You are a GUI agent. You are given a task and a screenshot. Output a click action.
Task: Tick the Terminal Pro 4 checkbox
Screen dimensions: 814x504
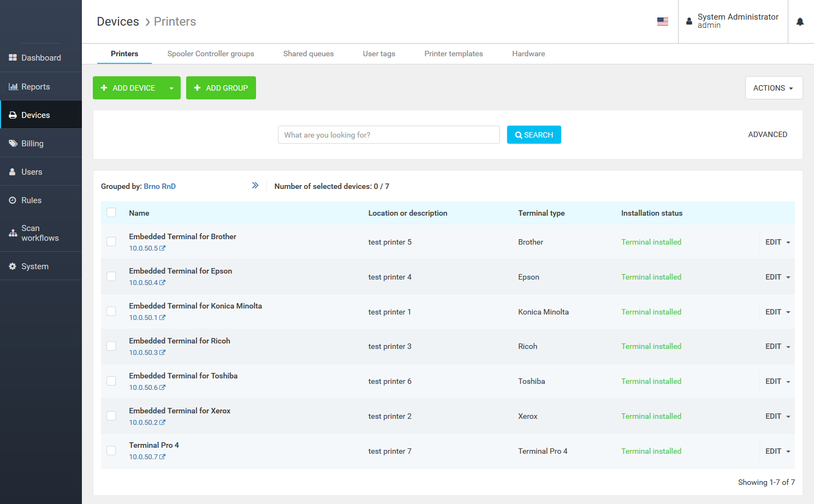click(111, 451)
